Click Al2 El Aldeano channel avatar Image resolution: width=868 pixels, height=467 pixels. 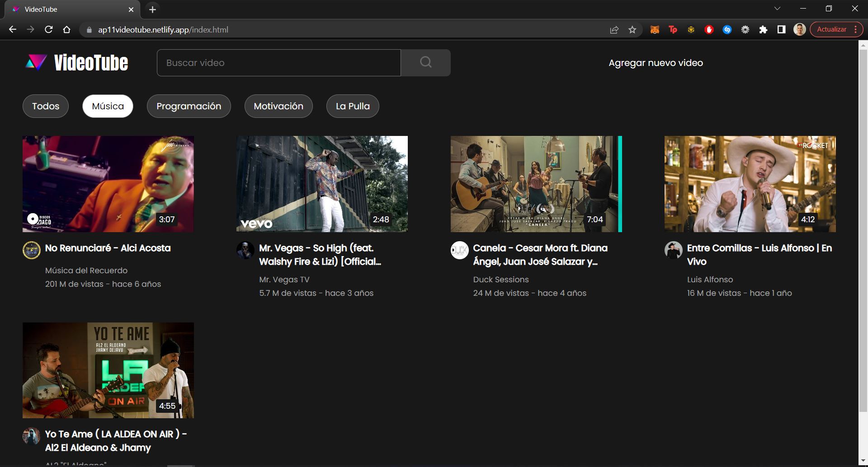click(32, 436)
